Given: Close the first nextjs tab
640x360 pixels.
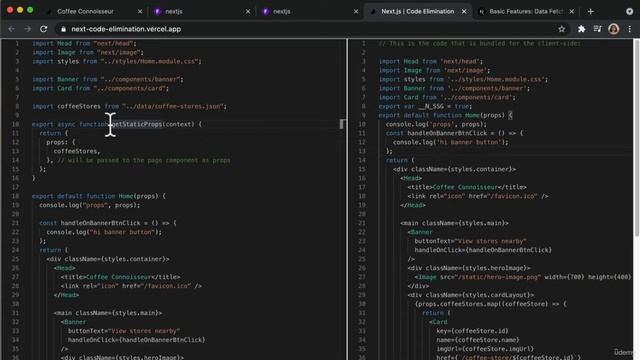Looking at the screenshot, I should click(x=248, y=11).
